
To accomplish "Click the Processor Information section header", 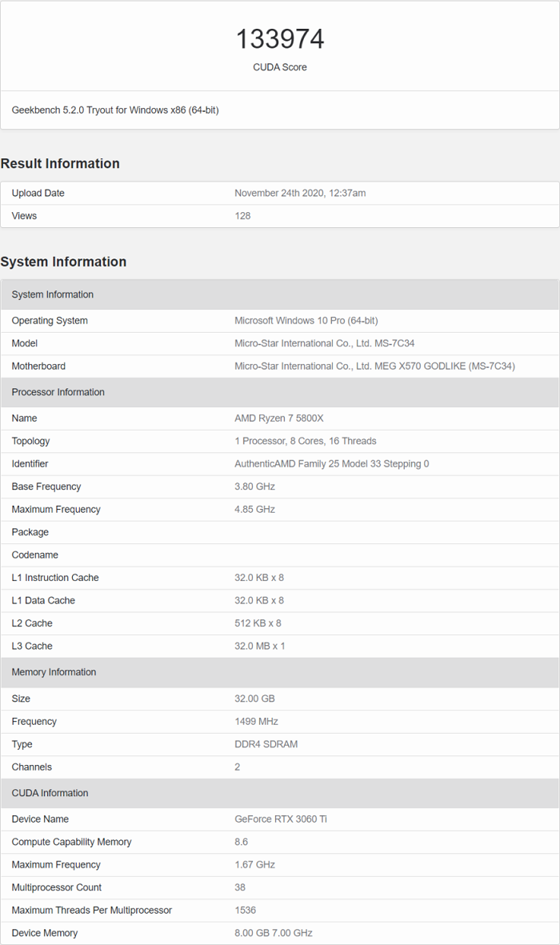I will pos(58,392).
